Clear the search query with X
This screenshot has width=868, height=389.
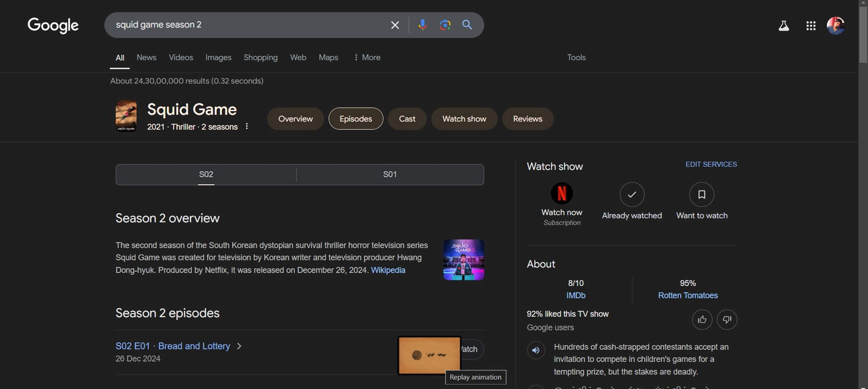395,25
